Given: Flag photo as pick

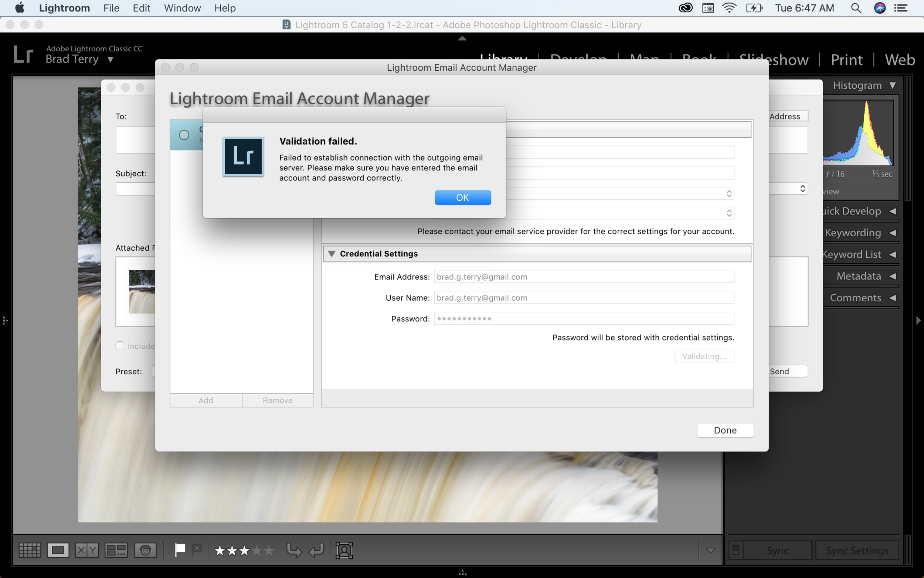Looking at the screenshot, I should (180, 551).
